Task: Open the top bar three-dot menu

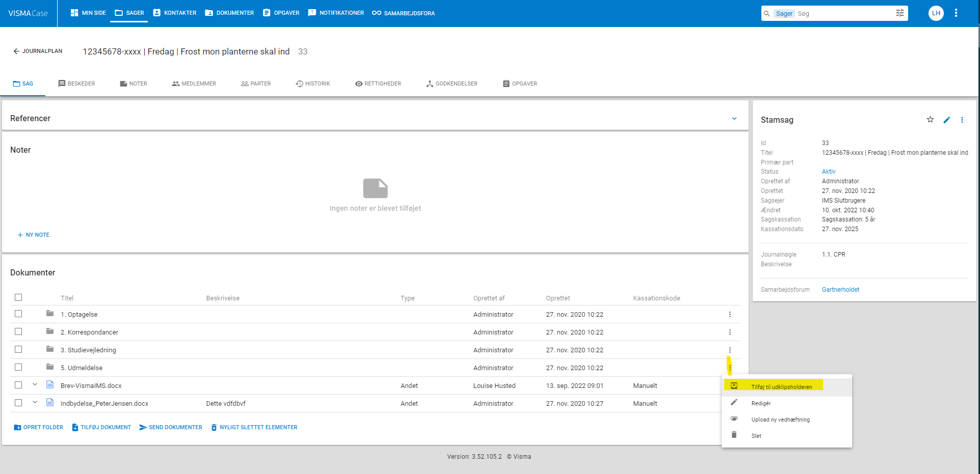Action: click(x=956, y=13)
